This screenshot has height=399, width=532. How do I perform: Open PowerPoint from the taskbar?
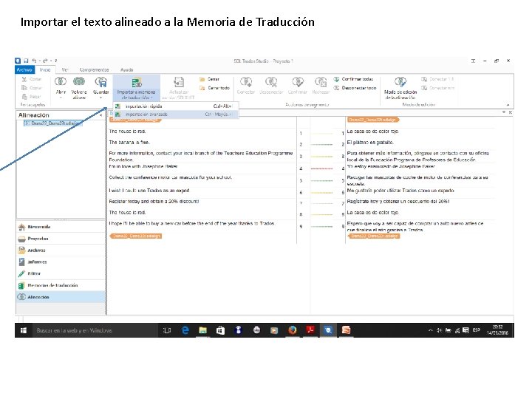[346, 330]
